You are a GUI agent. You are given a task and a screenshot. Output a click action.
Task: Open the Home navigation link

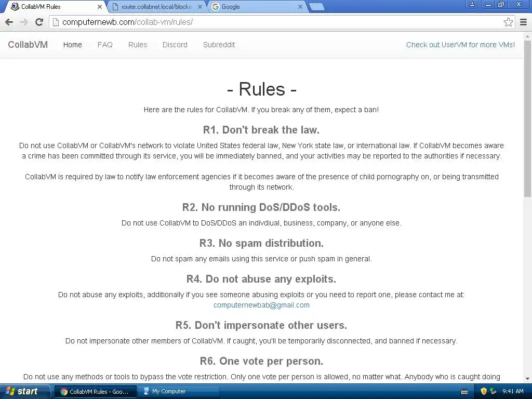click(x=73, y=45)
